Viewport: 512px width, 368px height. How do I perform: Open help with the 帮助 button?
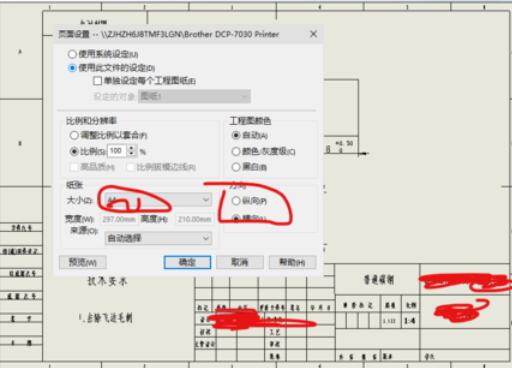(x=292, y=262)
